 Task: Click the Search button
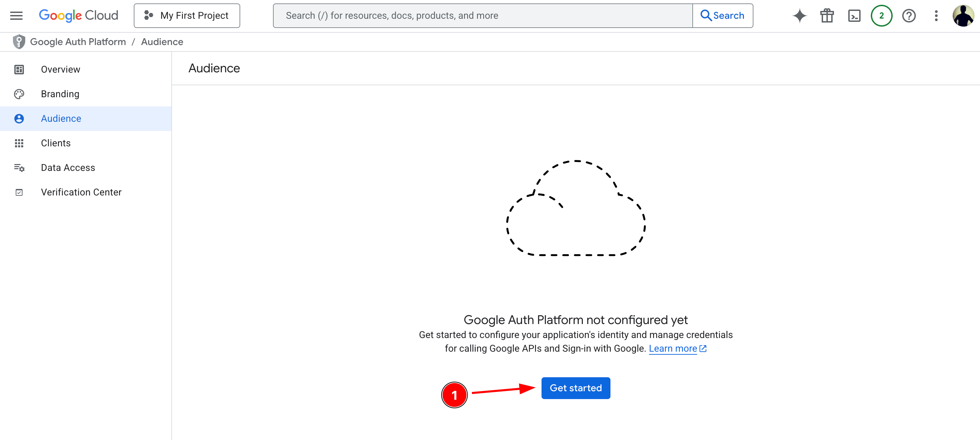722,16
